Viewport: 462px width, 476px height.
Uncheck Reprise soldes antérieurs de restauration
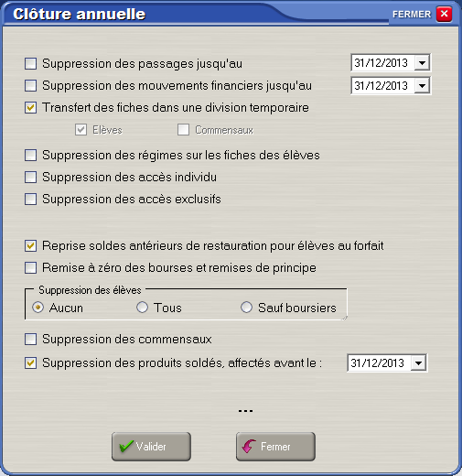click(x=30, y=246)
